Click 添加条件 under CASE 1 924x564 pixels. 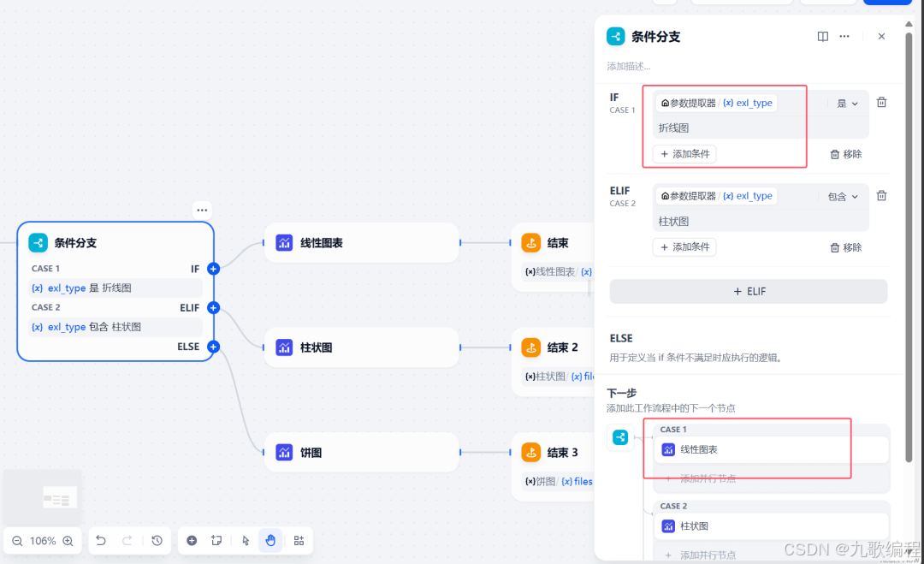pyautogui.click(x=684, y=154)
